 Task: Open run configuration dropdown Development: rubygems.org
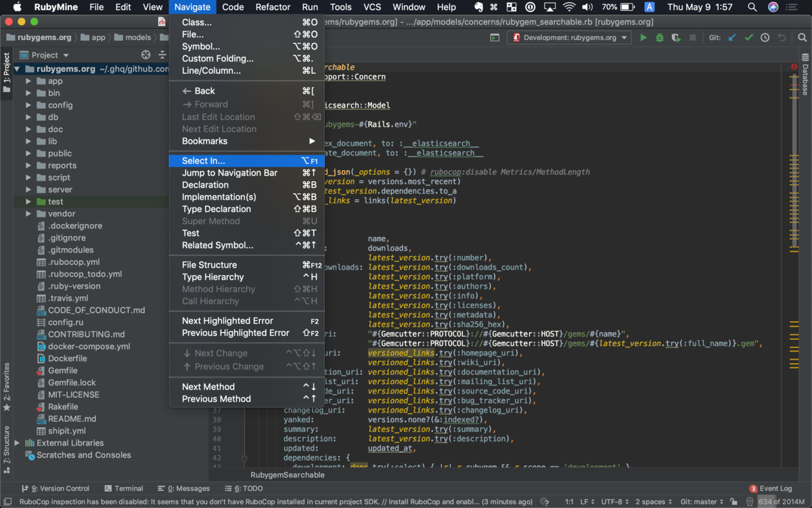570,38
